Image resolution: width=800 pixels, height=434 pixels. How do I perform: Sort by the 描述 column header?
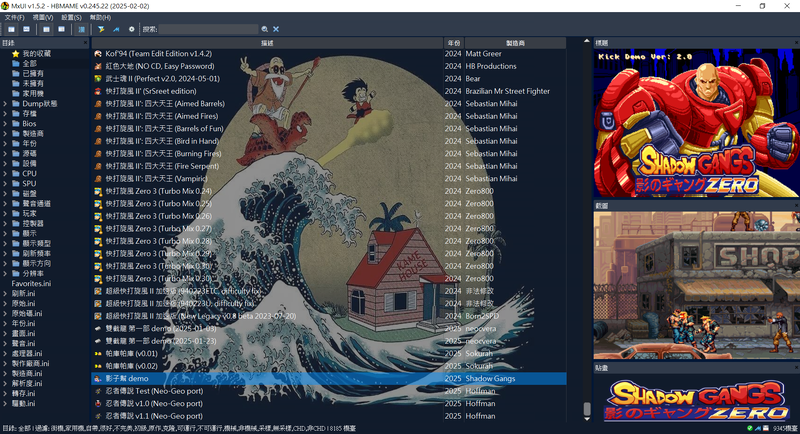[267, 43]
